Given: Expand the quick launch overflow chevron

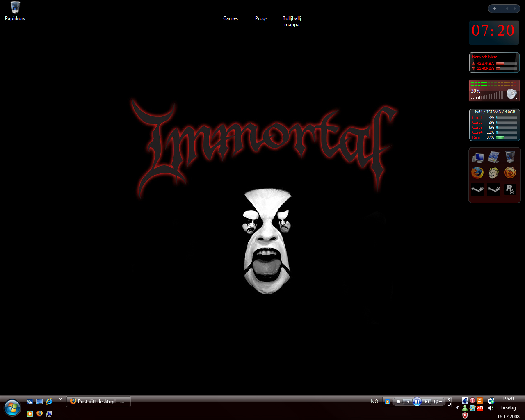Looking at the screenshot, I should tap(61, 399).
